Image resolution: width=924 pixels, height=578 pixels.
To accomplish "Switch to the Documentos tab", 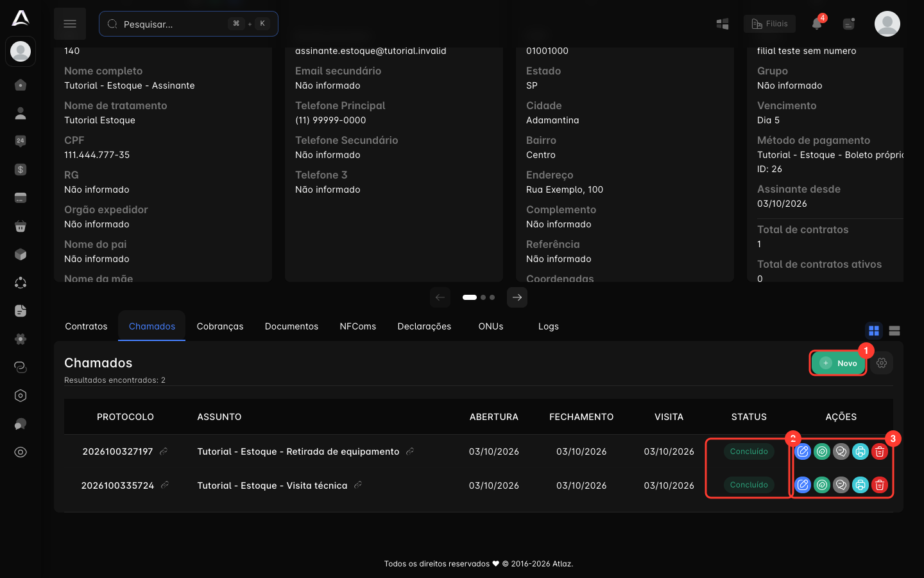I will click(x=291, y=326).
